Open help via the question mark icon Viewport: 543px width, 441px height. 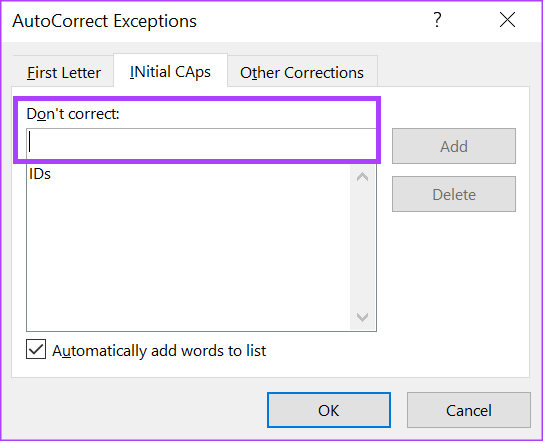click(x=437, y=20)
